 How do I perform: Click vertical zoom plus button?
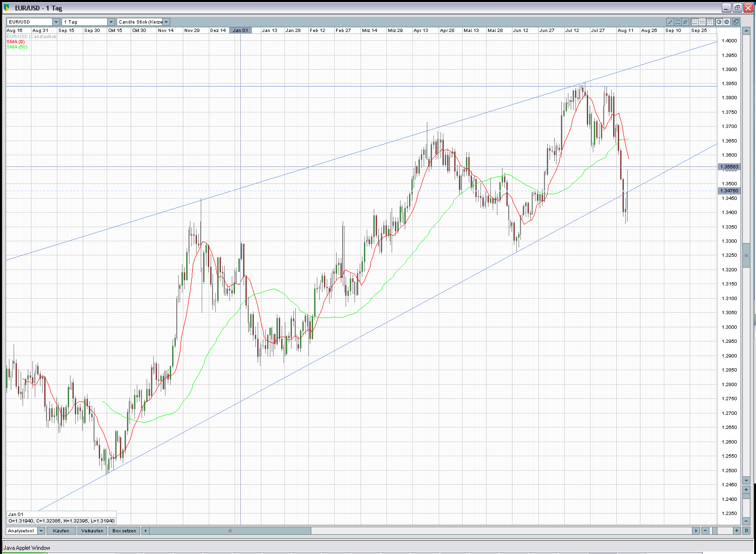(x=746, y=490)
